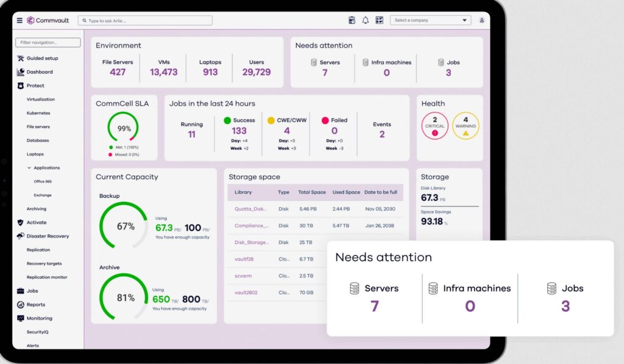
Task: Click the Dashboard chart icon in sidebar
Action: 21,72
